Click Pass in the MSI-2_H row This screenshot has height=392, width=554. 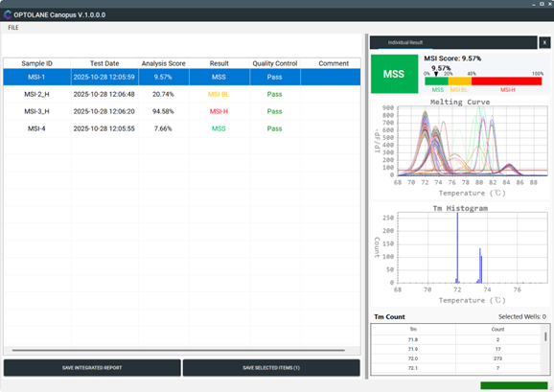pos(274,94)
